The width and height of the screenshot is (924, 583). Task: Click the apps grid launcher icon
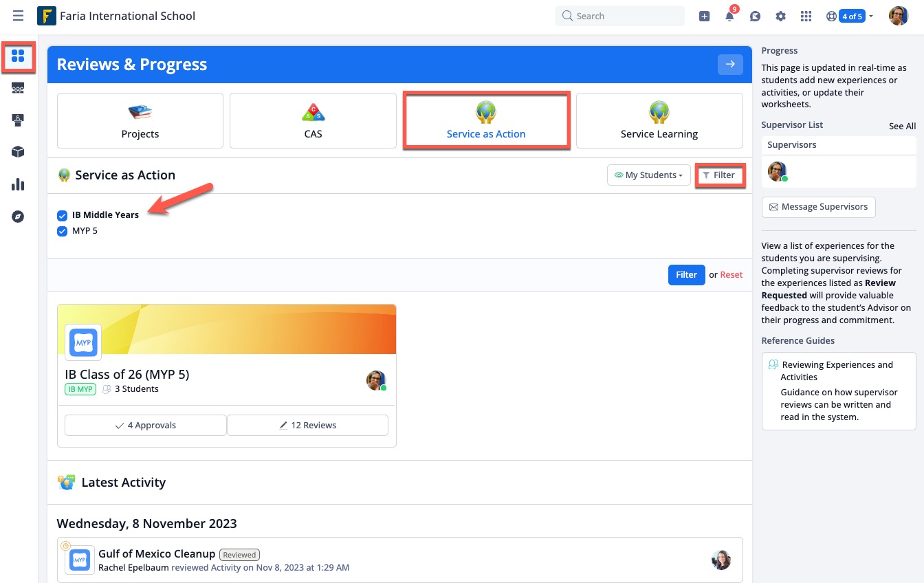[806, 16]
